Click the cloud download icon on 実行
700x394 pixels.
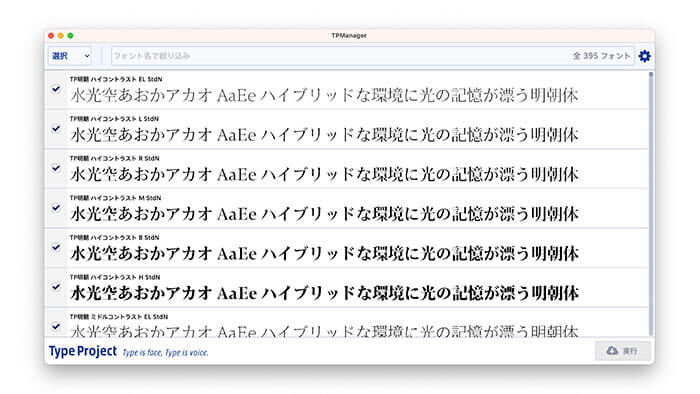point(612,351)
